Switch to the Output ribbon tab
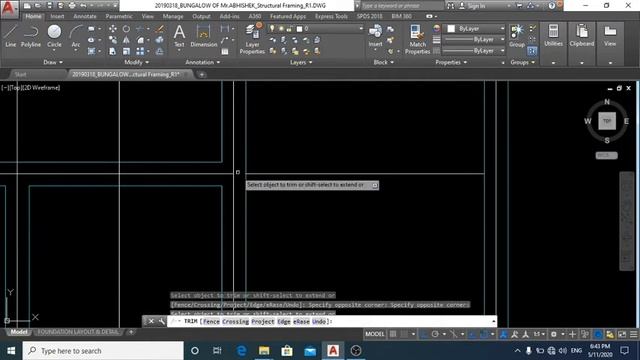Image resolution: width=640 pixels, height=360 pixels. click(201, 16)
